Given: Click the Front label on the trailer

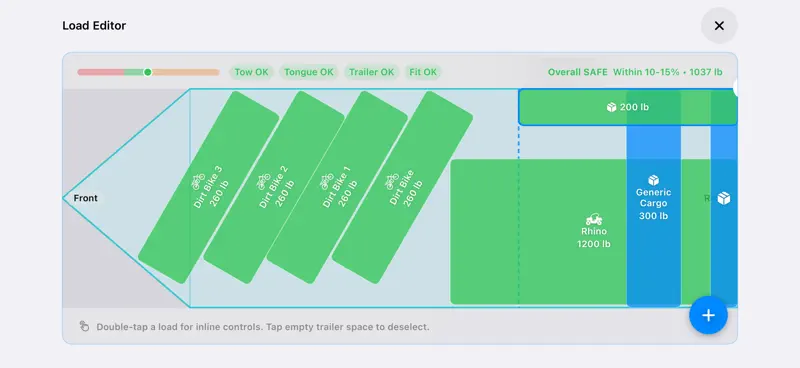Looking at the screenshot, I should [x=85, y=198].
